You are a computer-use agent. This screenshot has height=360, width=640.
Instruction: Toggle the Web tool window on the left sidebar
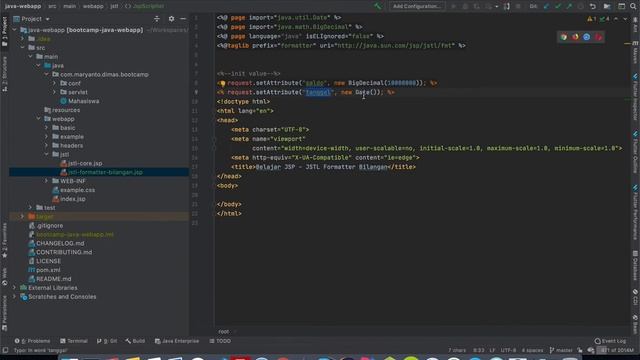[4, 277]
